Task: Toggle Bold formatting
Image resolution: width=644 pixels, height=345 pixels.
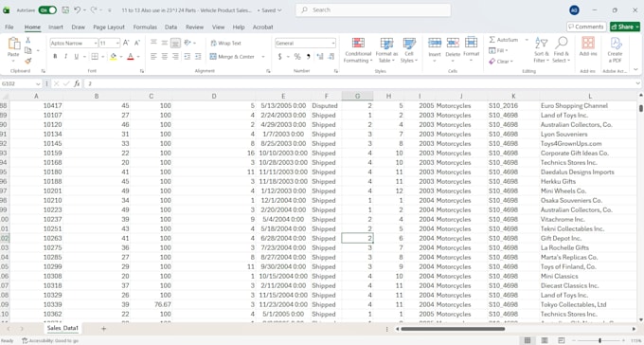Action: (55, 57)
